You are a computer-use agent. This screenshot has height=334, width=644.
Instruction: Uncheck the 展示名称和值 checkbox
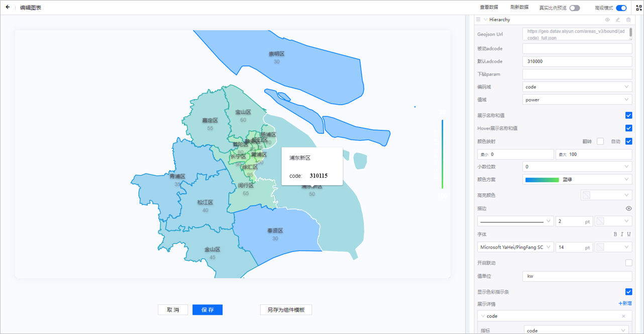(x=628, y=116)
